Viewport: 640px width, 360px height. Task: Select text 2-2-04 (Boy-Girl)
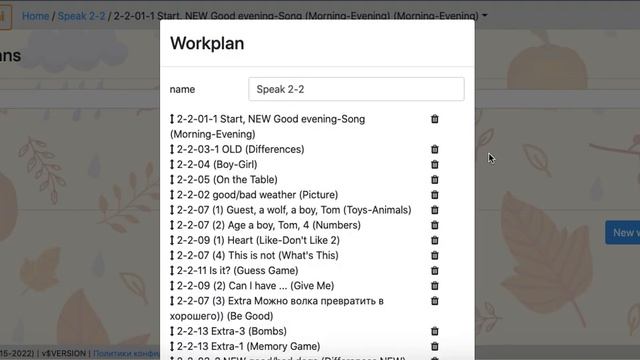(x=217, y=164)
